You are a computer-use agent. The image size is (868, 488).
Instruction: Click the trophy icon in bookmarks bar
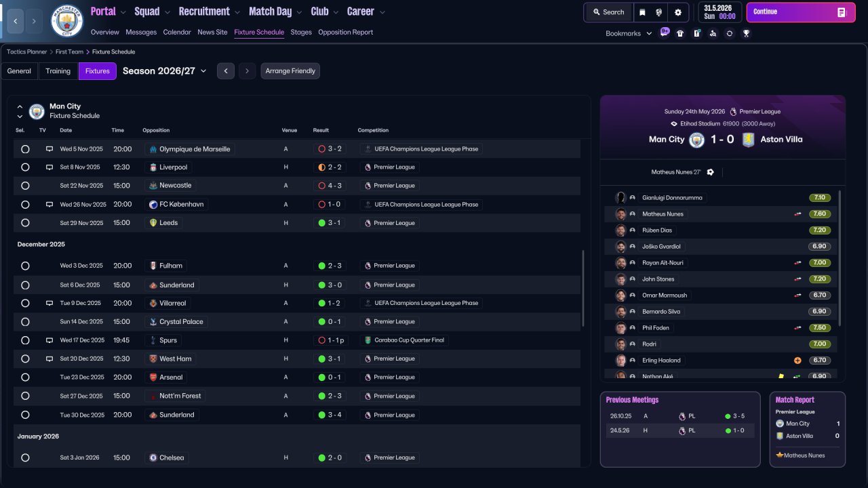[746, 33]
